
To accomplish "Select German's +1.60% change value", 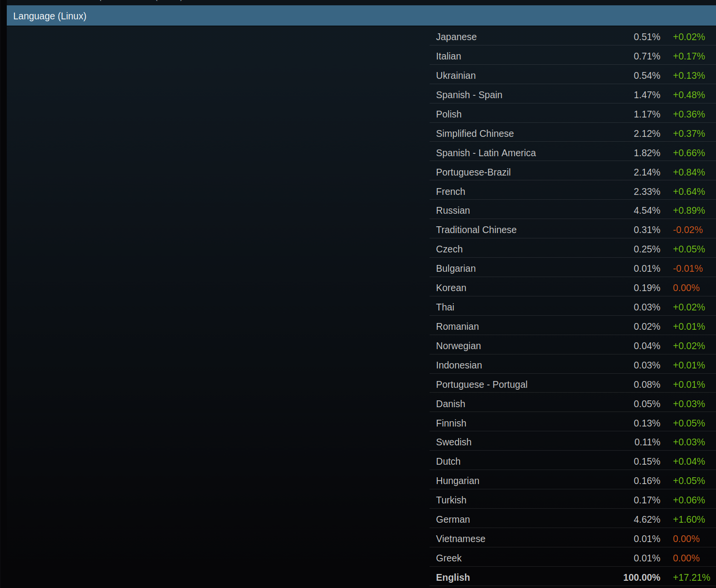I will pos(689,519).
